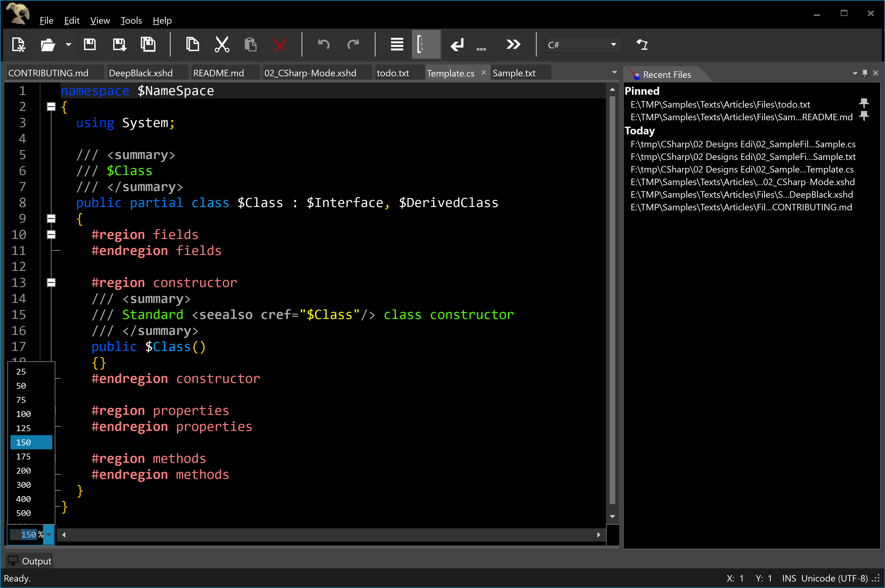Close the Recent Files panel
Screen dimensions: 885x588
pos(876,73)
